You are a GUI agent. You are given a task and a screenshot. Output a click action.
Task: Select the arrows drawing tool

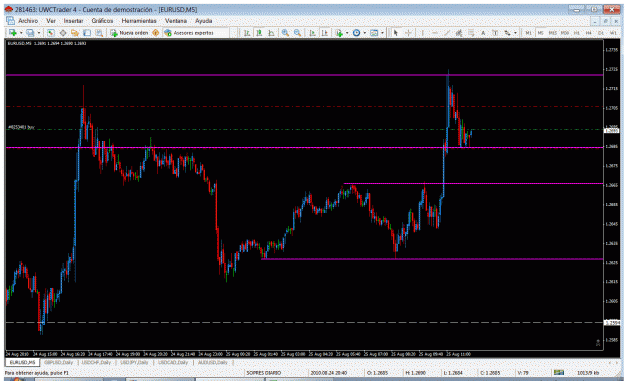tap(507, 33)
